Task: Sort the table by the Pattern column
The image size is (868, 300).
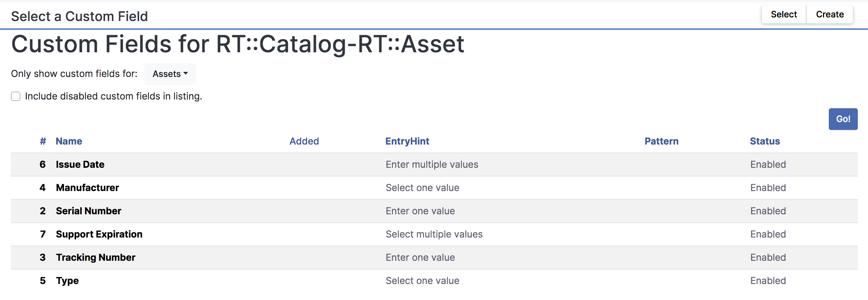Action: coord(661,141)
